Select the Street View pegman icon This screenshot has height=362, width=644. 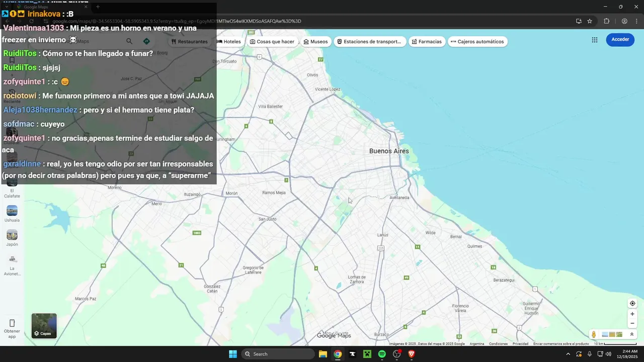594,334
